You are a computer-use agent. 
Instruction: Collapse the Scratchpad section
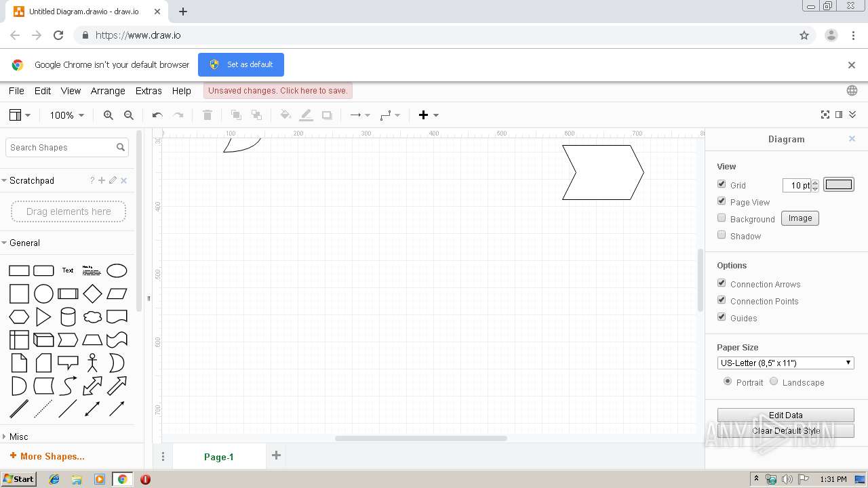click(31, 180)
